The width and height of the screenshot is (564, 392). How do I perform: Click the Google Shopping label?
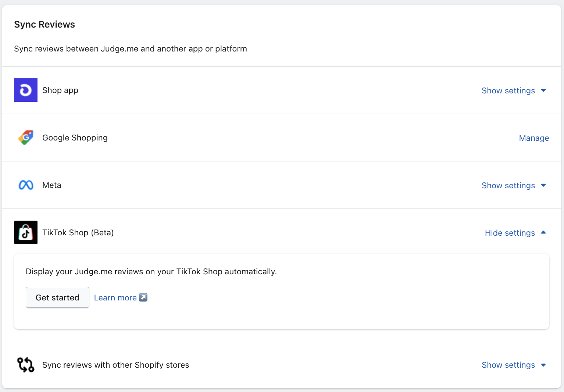pos(75,138)
